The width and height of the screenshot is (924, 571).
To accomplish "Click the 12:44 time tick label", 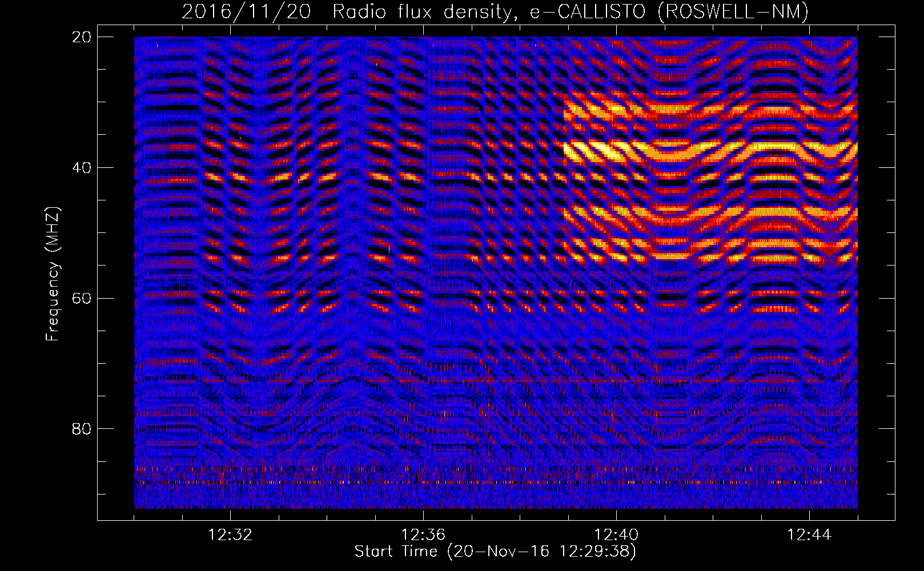I will point(809,535).
